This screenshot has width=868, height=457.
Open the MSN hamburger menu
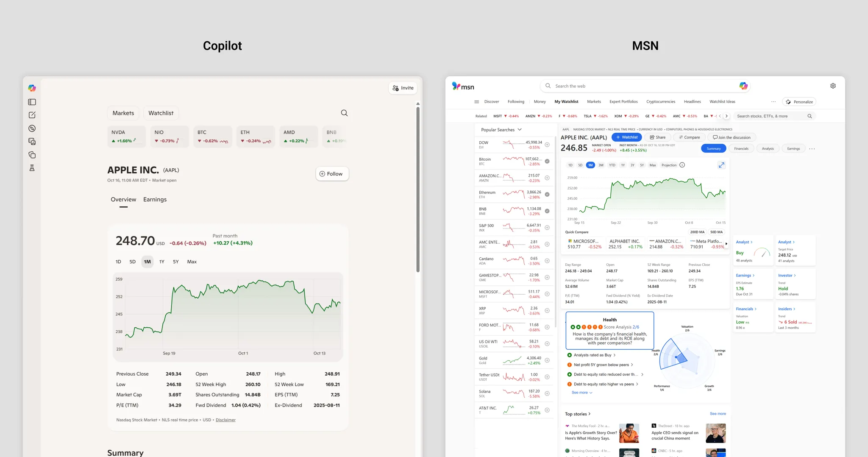476,102
